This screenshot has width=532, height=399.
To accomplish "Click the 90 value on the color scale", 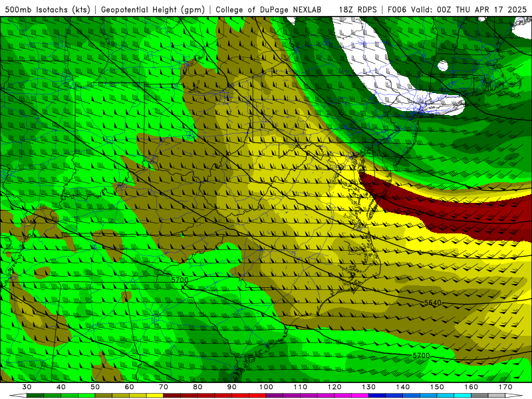I will [x=232, y=387].
